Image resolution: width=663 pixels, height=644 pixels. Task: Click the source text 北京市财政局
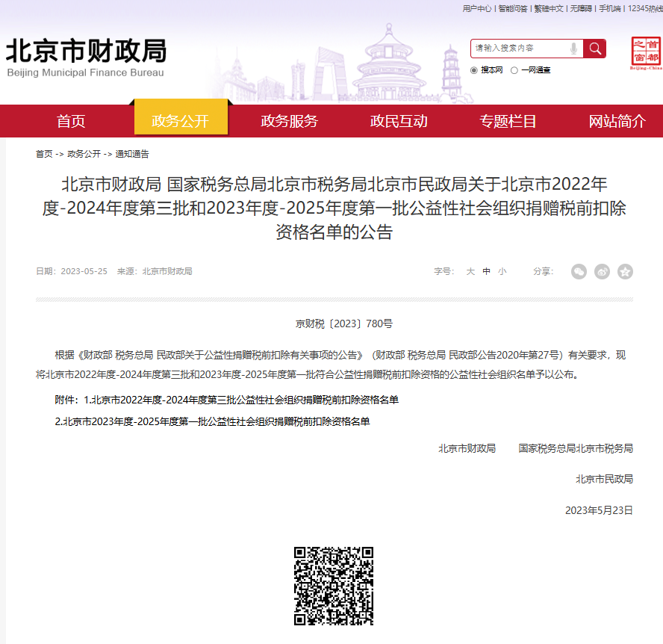pyautogui.click(x=167, y=271)
